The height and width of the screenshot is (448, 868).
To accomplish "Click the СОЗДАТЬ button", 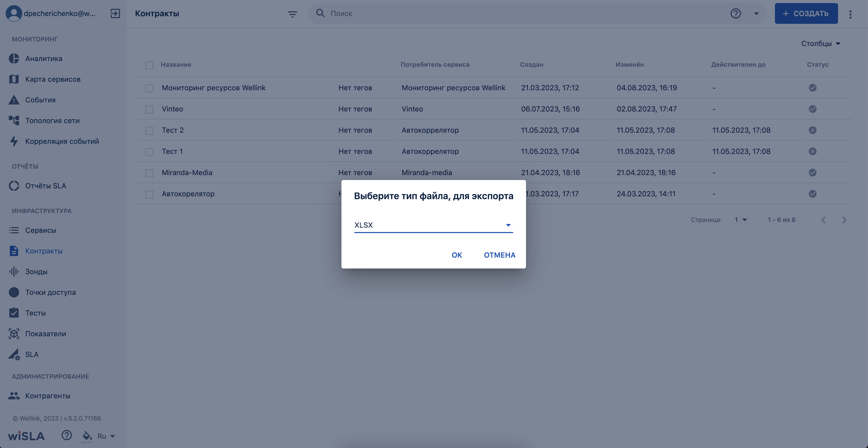I will pyautogui.click(x=806, y=13).
